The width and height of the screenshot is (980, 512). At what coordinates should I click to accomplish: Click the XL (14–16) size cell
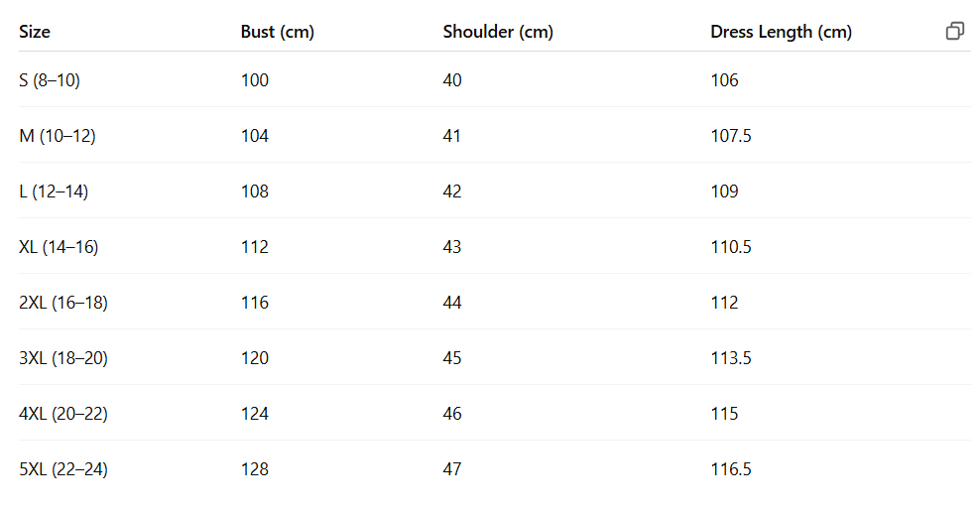[x=59, y=247]
